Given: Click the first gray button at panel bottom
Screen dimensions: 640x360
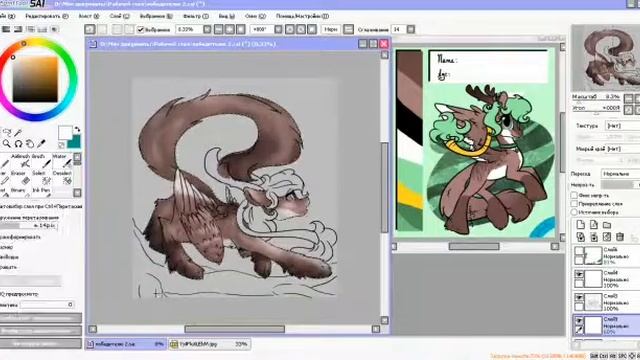Looking at the screenshot, I should [41, 318].
